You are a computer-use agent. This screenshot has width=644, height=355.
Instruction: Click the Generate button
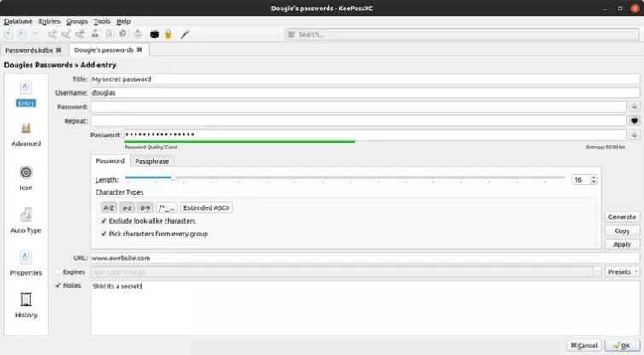[x=622, y=218]
